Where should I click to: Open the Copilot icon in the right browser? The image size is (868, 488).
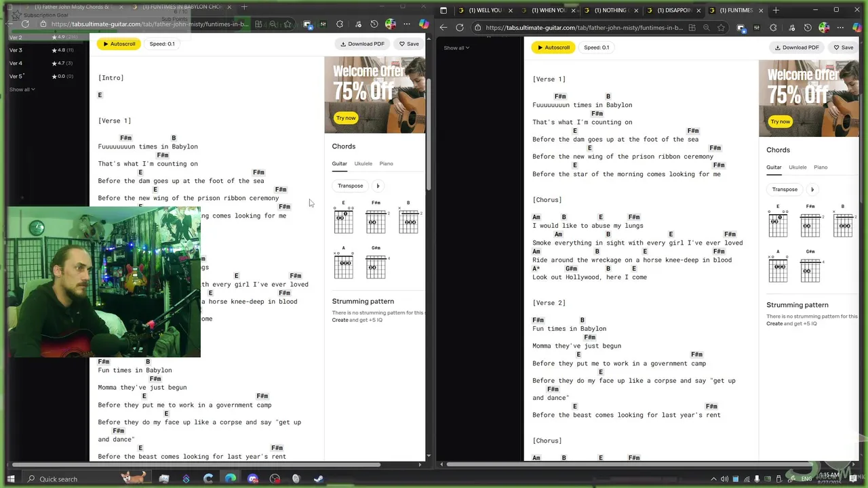pos(858,28)
